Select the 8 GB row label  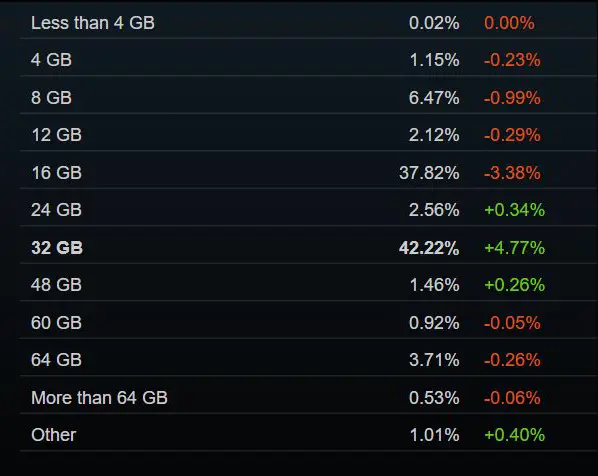(x=51, y=98)
